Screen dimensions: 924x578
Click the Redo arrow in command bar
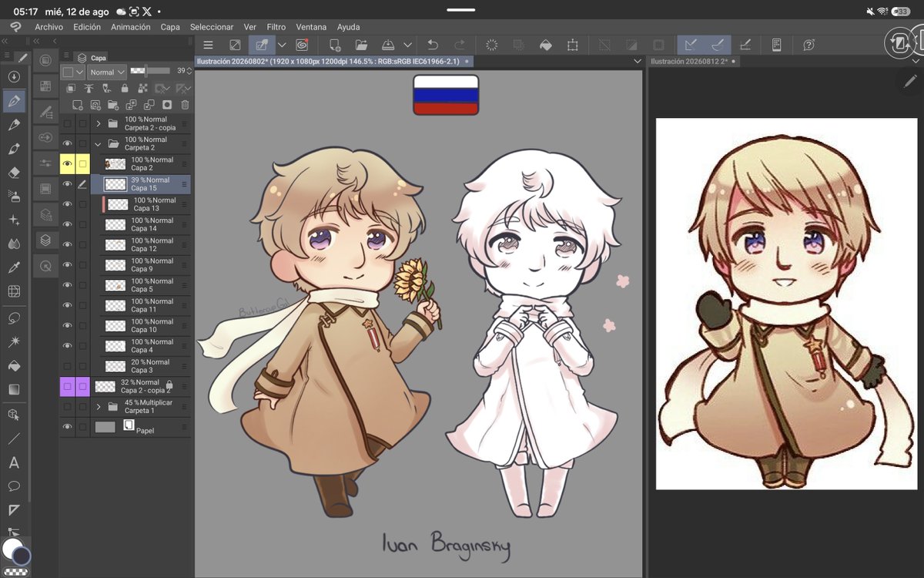pos(460,45)
